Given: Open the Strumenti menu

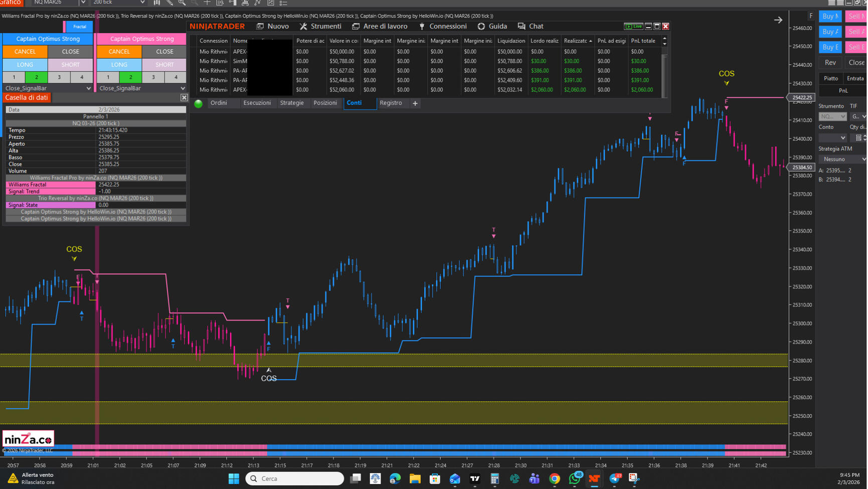Looking at the screenshot, I should tap(320, 26).
